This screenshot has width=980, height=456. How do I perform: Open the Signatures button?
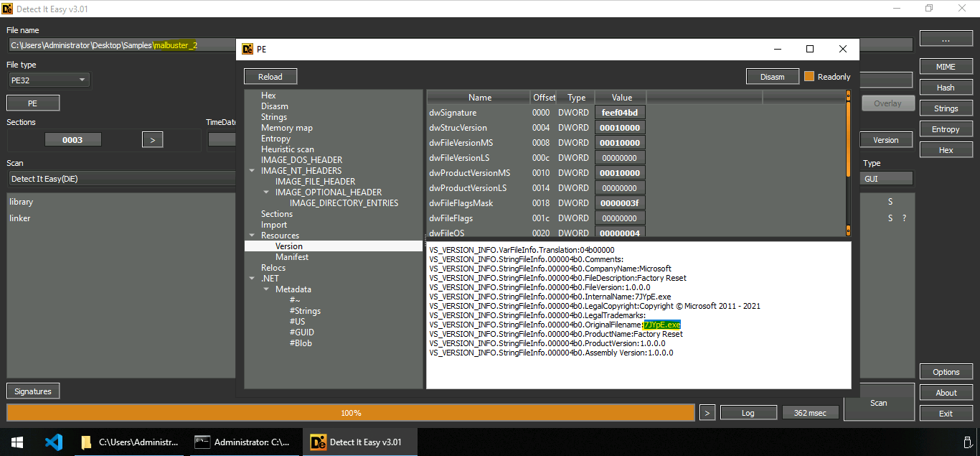[x=33, y=391]
